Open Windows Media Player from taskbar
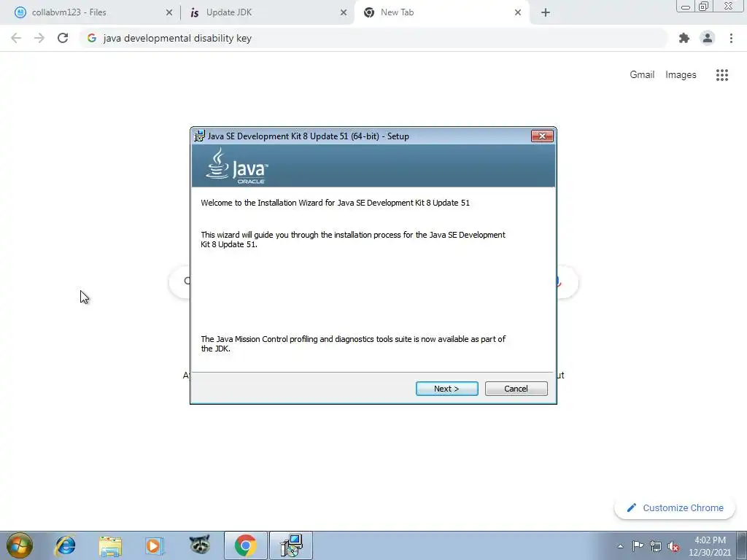The image size is (747, 560). (154, 545)
